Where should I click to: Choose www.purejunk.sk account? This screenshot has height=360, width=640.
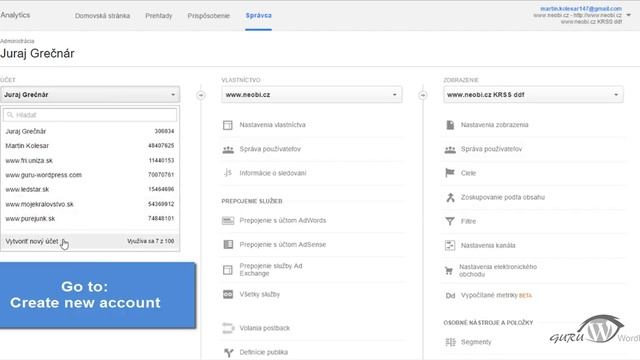(90, 219)
